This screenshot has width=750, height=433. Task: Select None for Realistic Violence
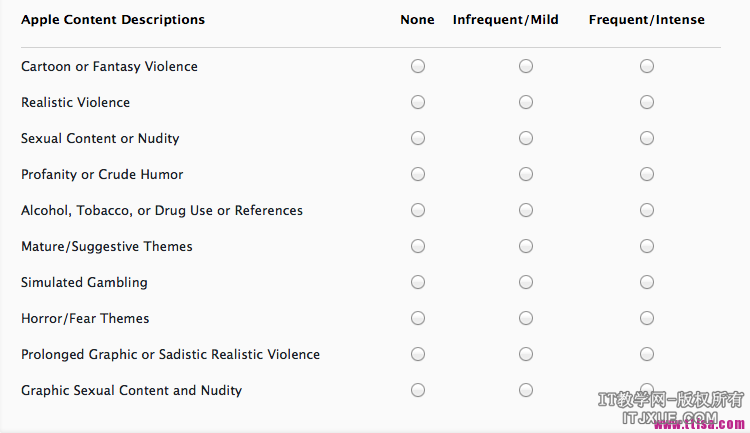[x=418, y=102]
